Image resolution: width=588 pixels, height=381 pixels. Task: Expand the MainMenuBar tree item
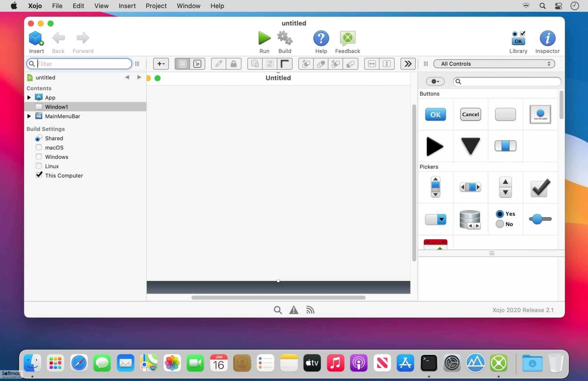coord(29,116)
